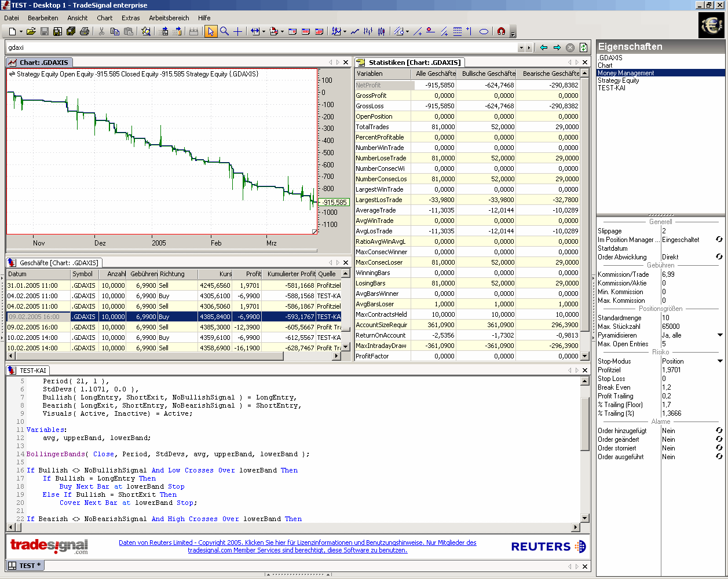728x579 pixels.
Task: Open the Bearbeiten menu
Action: [x=43, y=18]
